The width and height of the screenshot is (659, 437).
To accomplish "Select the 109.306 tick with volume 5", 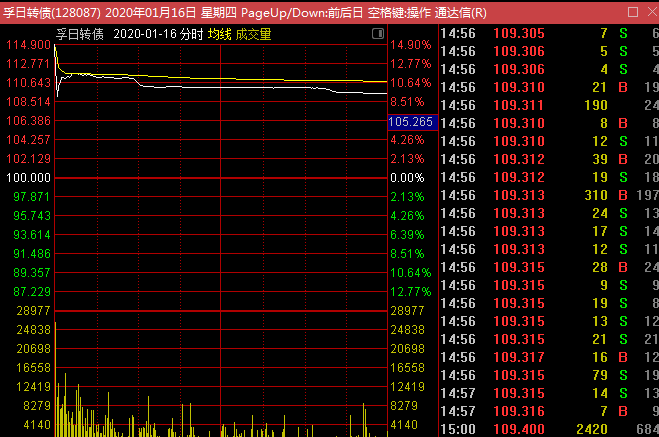I will coord(549,51).
